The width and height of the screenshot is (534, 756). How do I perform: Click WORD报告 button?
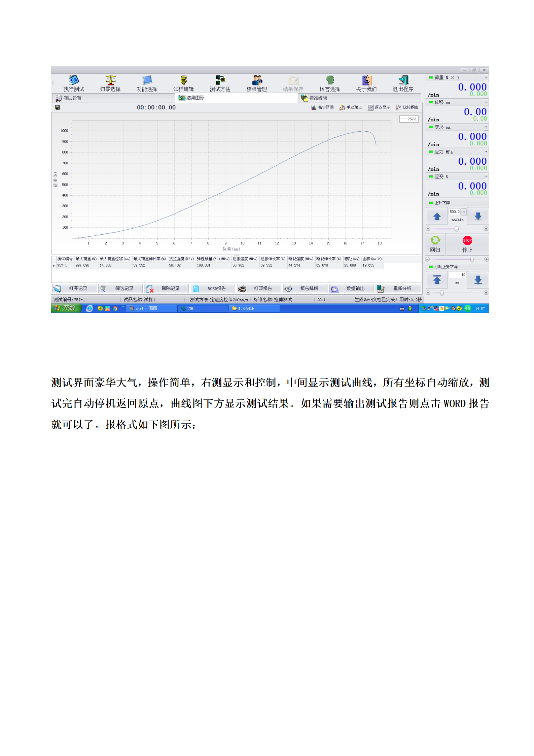click(213, 289)
